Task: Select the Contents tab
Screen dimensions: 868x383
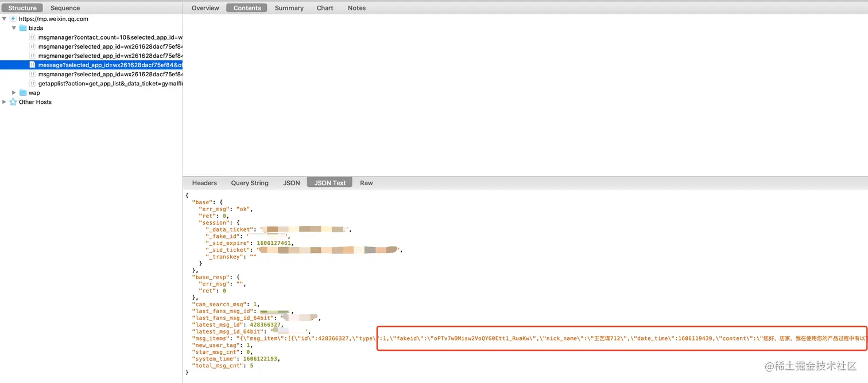Action: (x=247, y=8)
